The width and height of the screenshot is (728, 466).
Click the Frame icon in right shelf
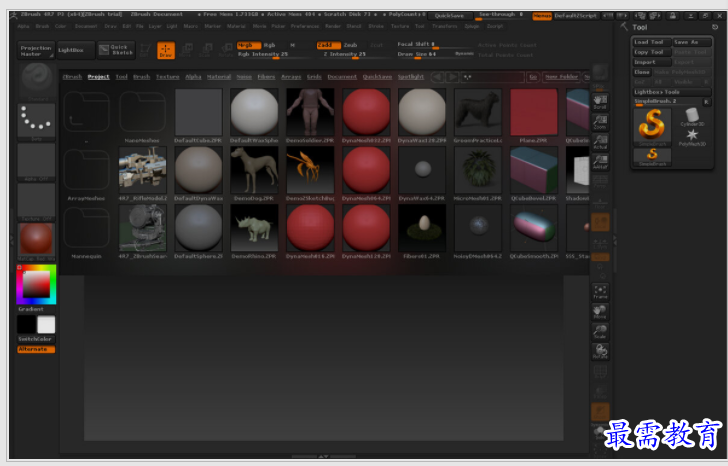(600, 291)
